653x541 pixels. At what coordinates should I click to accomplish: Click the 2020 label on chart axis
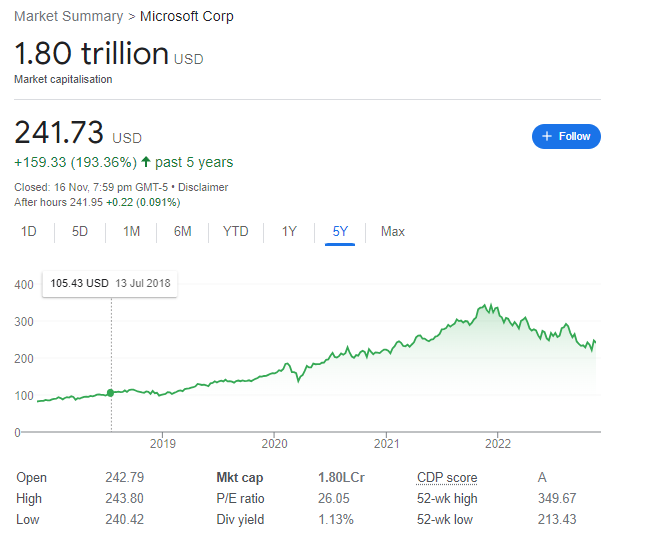coord(275,442)
